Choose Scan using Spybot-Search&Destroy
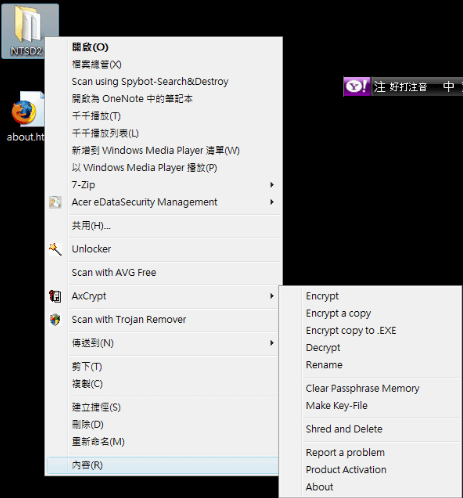The height and width of the screenshot is (498, 463). point(164,82)
